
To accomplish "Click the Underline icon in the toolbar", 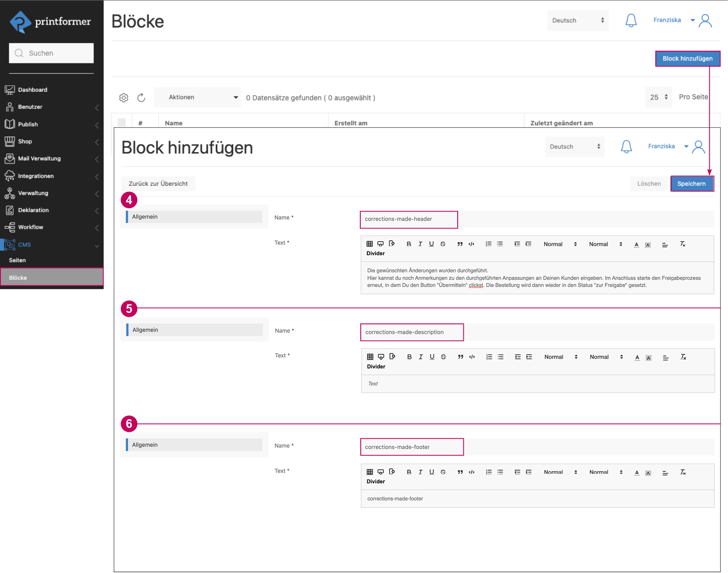I will [431, 244].
